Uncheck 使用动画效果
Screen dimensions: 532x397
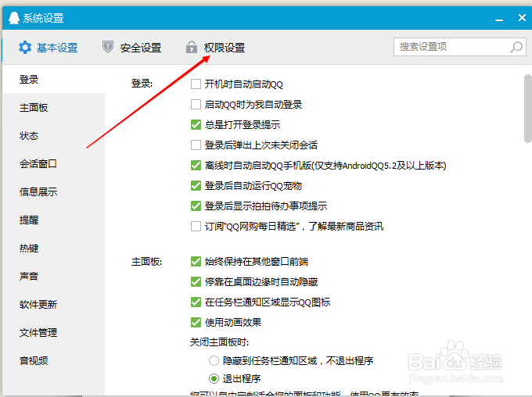coord(196,323)
